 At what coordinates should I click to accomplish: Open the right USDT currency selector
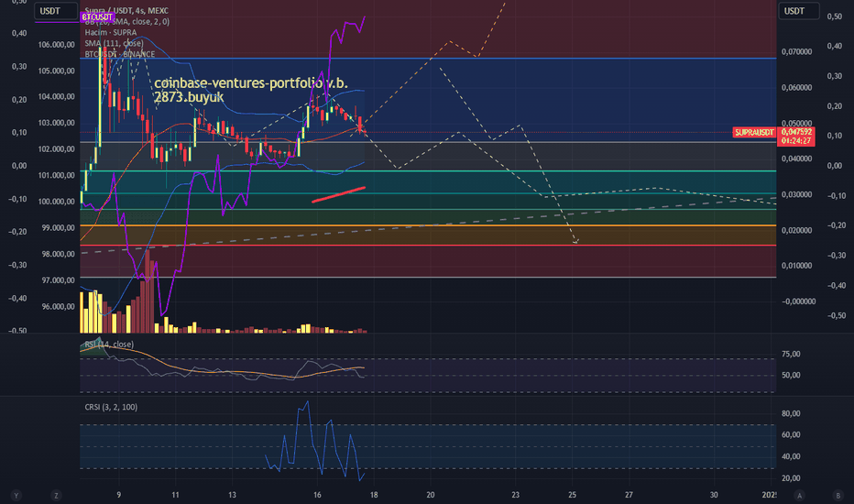[x=798, y=11]
